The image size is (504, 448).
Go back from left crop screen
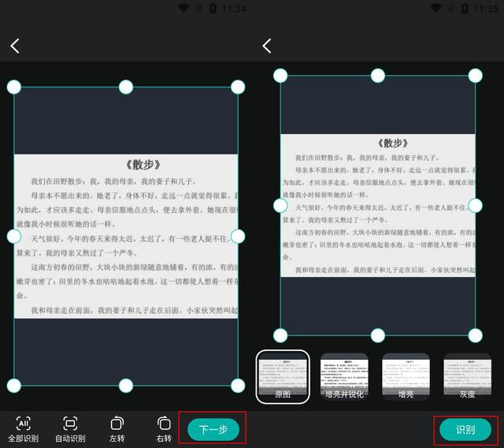[x=15, y=46]
